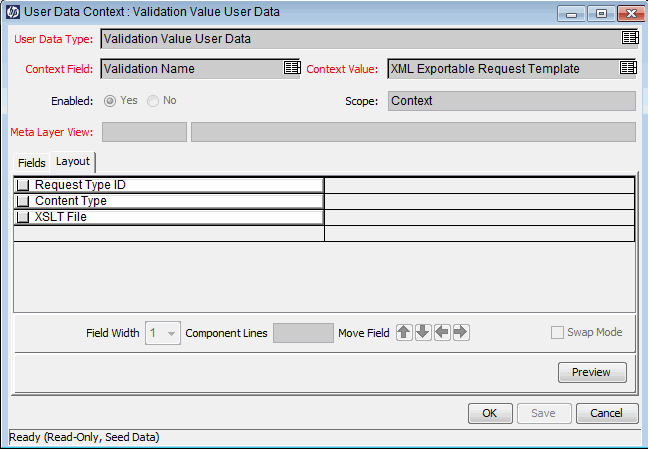Click the Cancel button
The height and width of the screenshot is (449, 648).
click(606, 413)
